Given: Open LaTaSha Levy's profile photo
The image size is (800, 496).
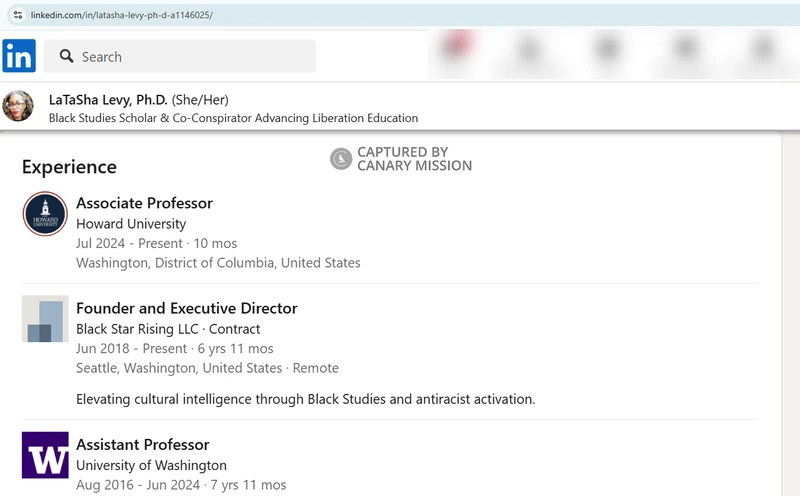Looking at the screenshot, I should (x=18, y=106).
